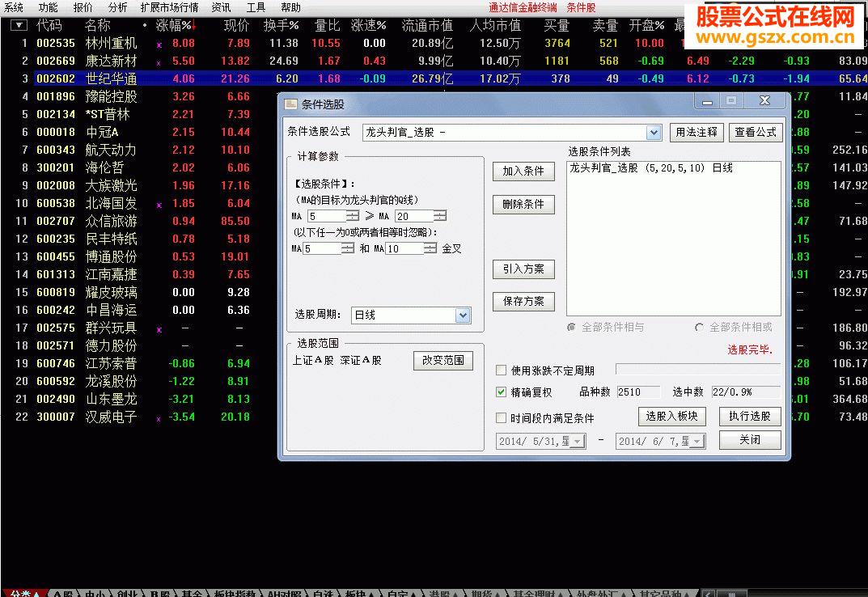Open the 扩展市场行情 menu
Image resolution: width=868 pixels, height=597 pixels.
pos(169,7)
